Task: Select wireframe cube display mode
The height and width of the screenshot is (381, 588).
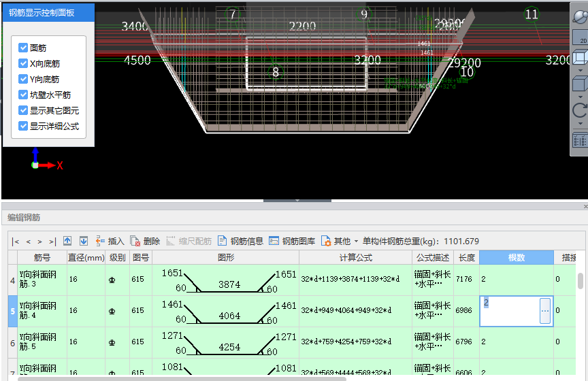Action: tap(580, 58)
